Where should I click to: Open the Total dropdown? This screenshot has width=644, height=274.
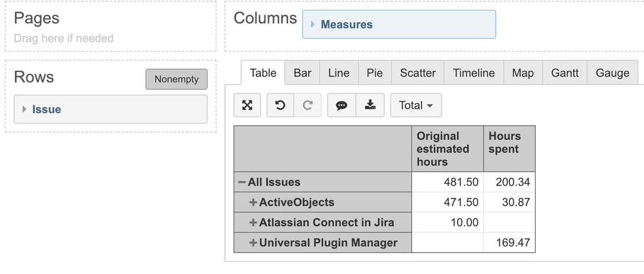pyautogui.click(x=416, y=105)
